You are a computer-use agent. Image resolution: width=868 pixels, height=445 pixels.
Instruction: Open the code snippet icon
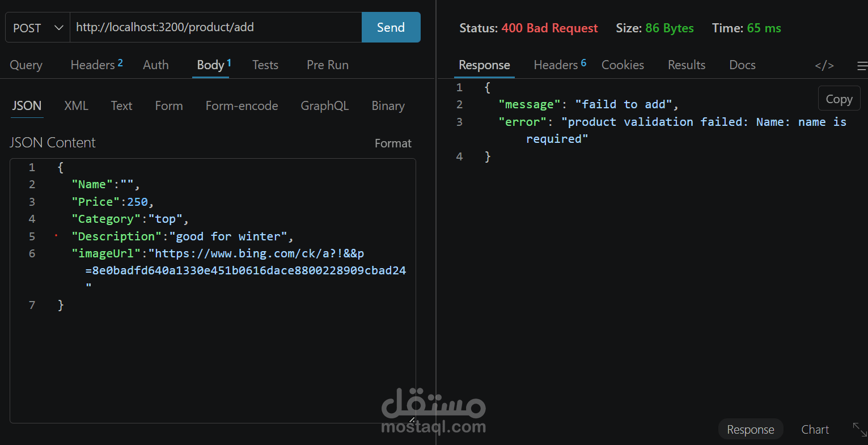[x=824, y=66]
